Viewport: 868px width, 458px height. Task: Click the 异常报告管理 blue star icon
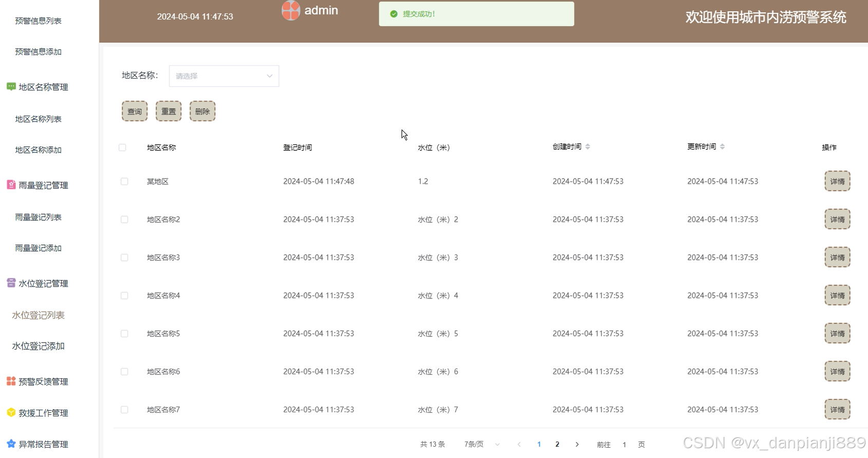[x=11, y=444]
